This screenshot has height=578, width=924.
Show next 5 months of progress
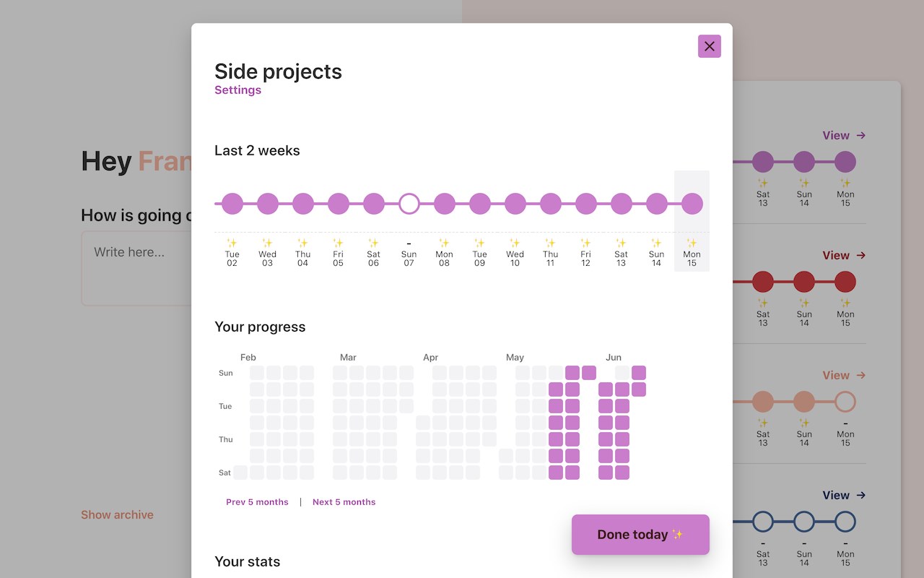click(344, 502)
